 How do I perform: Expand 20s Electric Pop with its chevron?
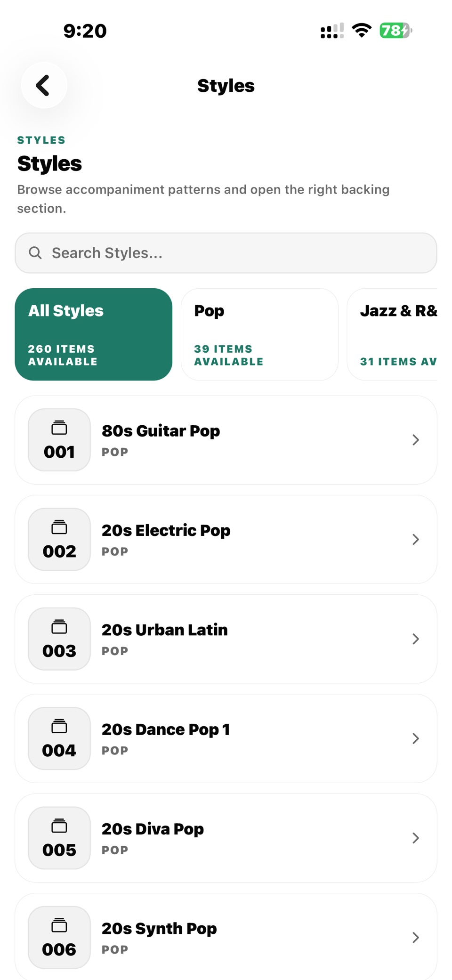coord(416,539)
